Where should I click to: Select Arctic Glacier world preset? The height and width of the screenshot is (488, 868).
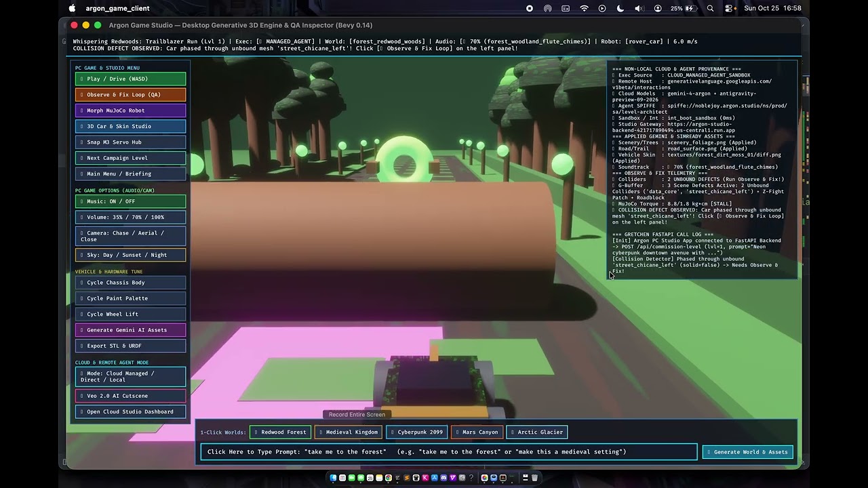[537, 432]
